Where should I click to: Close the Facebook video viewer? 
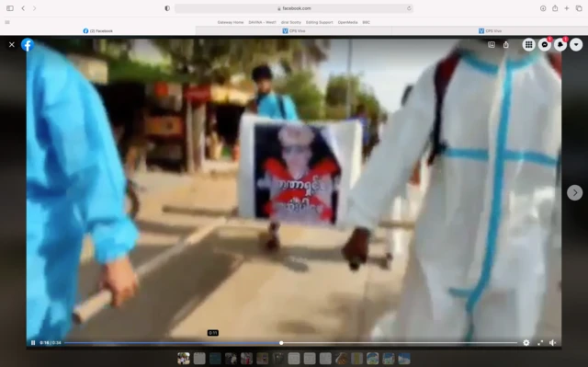tap(12, 45)
